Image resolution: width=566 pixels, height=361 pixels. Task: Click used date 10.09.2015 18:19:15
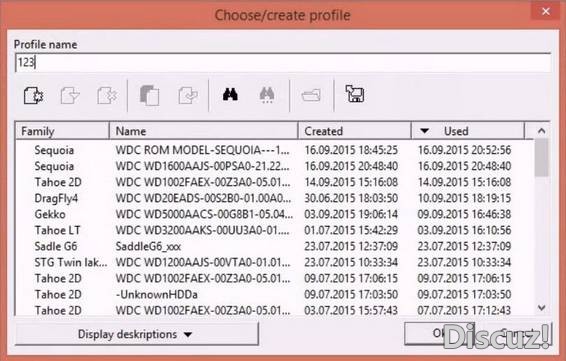pos(464,198)
